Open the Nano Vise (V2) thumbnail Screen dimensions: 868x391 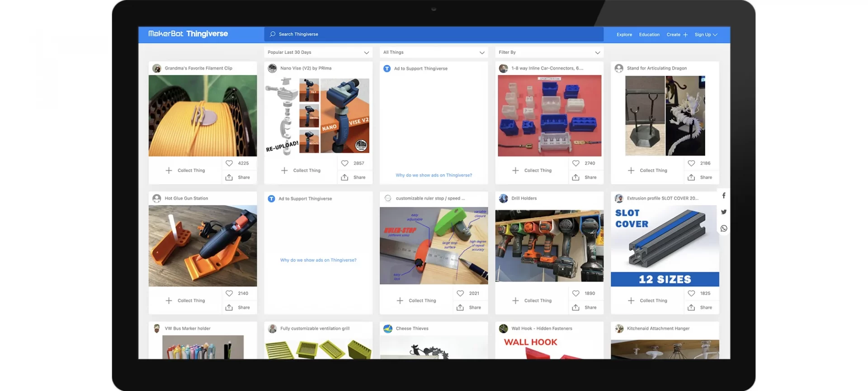point(318,116)
